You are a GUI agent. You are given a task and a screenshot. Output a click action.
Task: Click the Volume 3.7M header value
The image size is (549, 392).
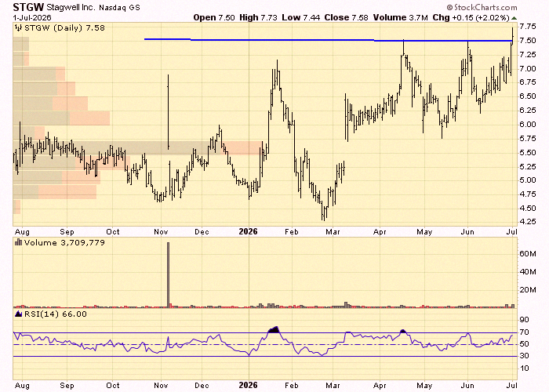coord(400,17)
